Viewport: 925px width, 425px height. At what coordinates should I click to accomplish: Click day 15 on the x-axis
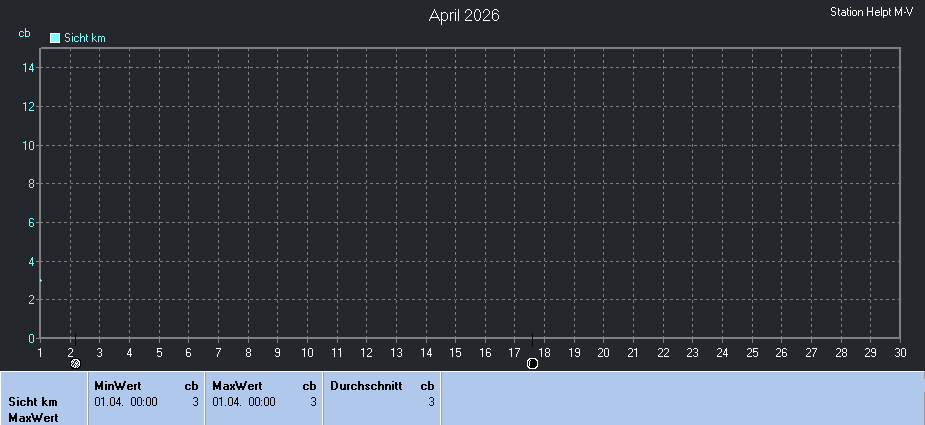(x=455, y=352)
